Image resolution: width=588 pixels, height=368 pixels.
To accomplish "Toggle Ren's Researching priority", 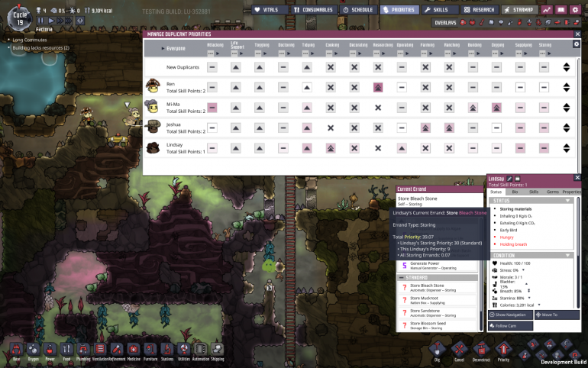I will point(378,88).
